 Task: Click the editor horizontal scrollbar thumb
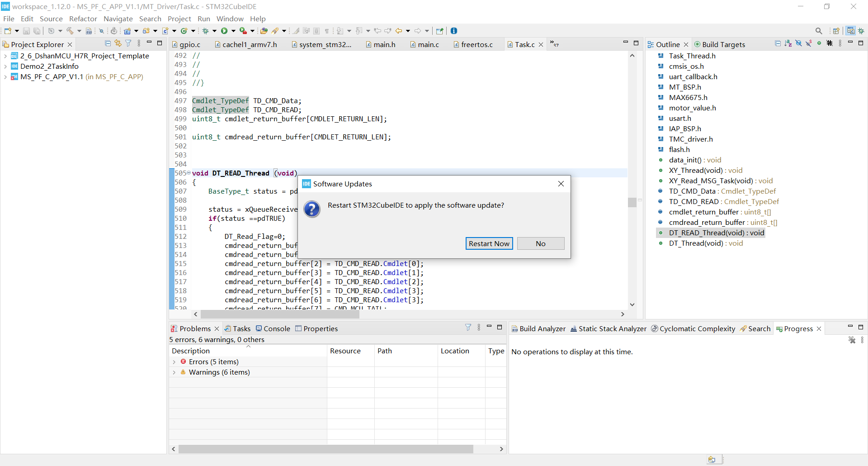point(280,314)
